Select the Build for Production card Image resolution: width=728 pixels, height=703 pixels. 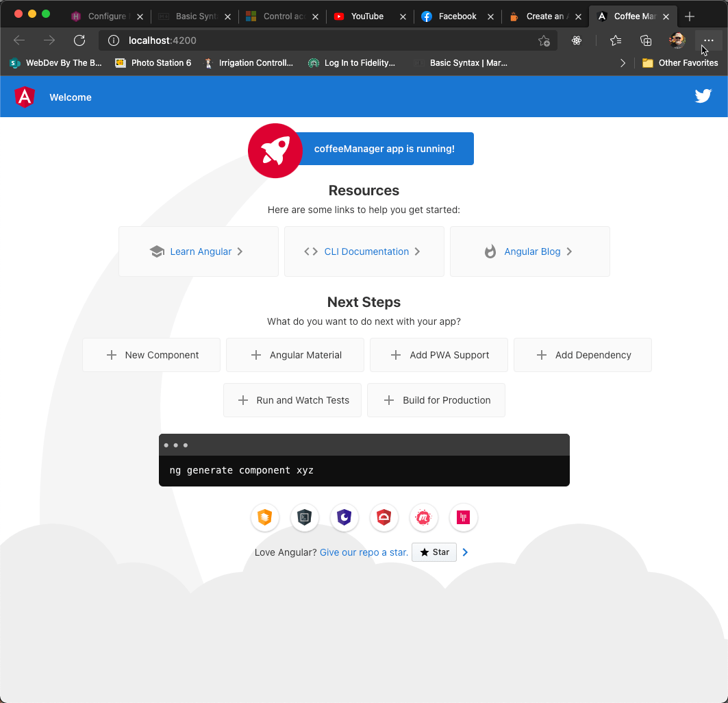[436, 400]
